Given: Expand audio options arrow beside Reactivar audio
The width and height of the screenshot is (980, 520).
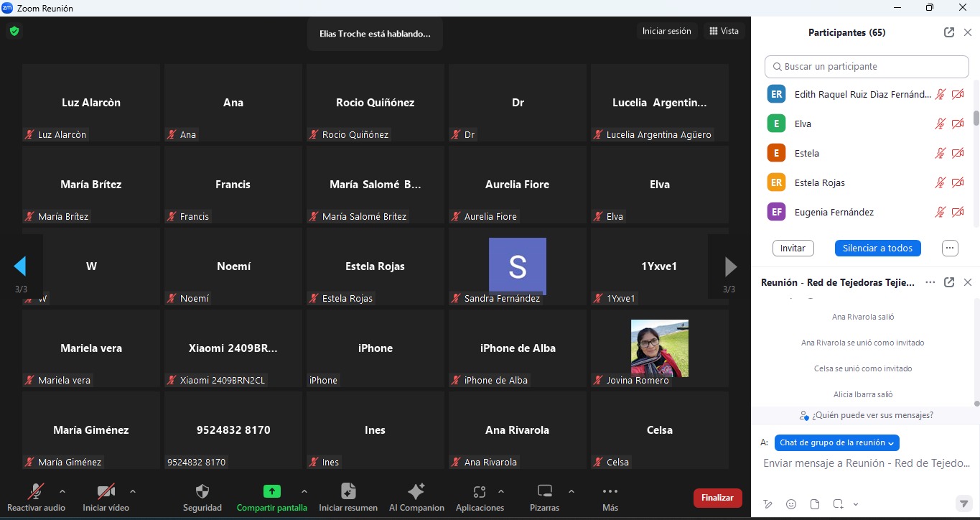Looking at the screenshot, I should (62, 491).
